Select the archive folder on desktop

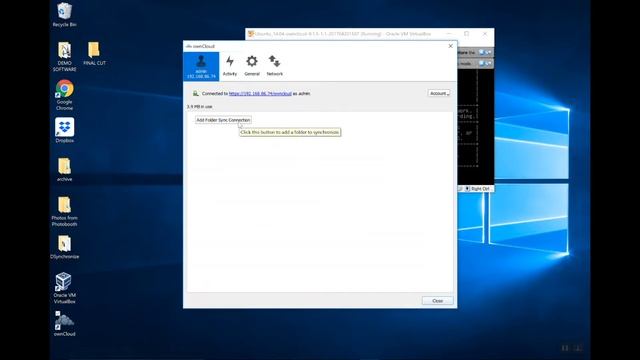pyautogui.click(x=64, y=169)
